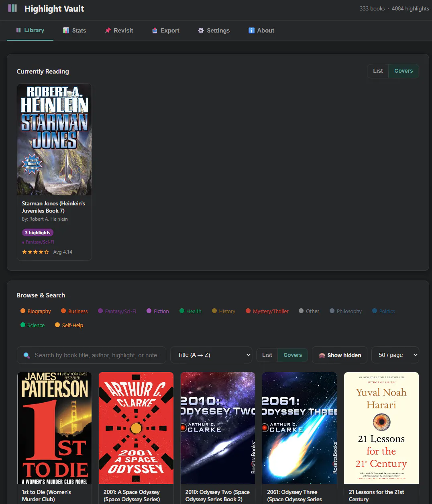432x504 pixels.
Task: Click the Settings gear icon
Action: pos(201,31)
